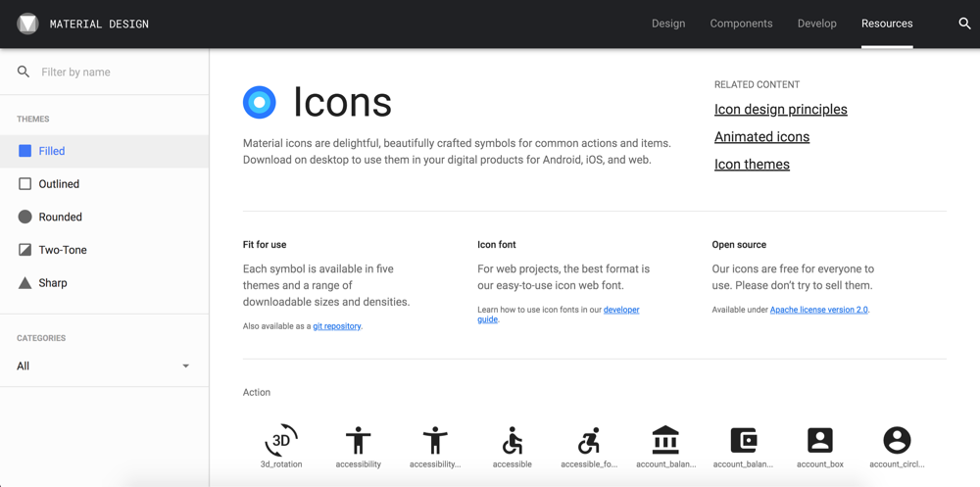Open the Categories All dropdown
The width and height of the screenshot is (980, 487).
coord(104,366)
